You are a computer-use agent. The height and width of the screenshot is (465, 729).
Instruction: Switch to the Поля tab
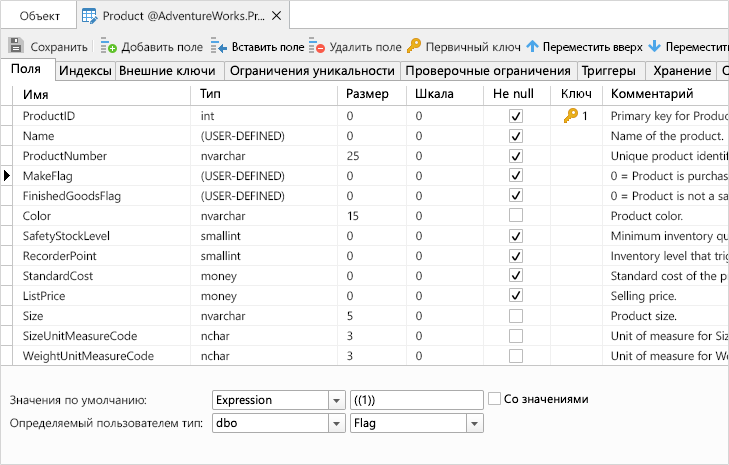click(26, 69)
